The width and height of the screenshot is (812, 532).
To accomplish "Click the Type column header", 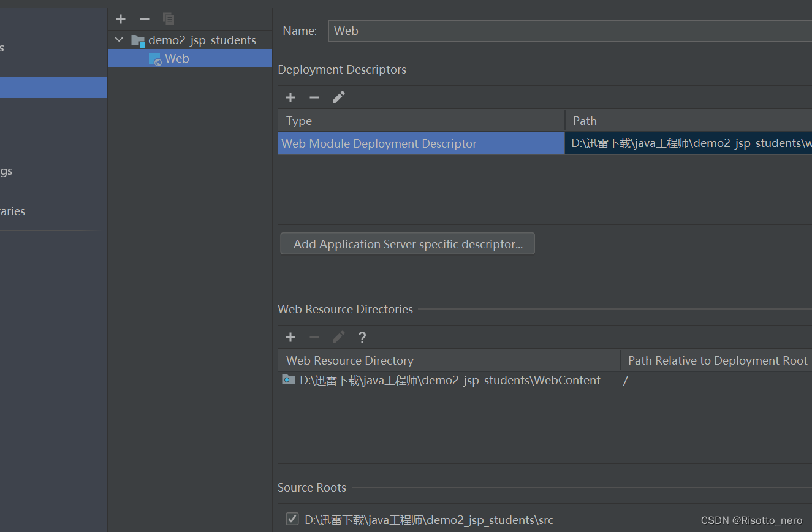I will pyautogui.click(x=422, y=121).
